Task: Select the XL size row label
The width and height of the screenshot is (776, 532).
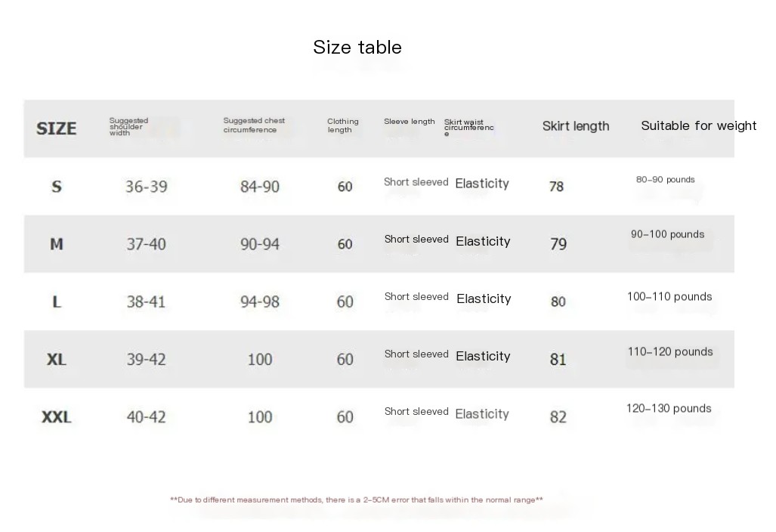Action: tap(57, 359)
